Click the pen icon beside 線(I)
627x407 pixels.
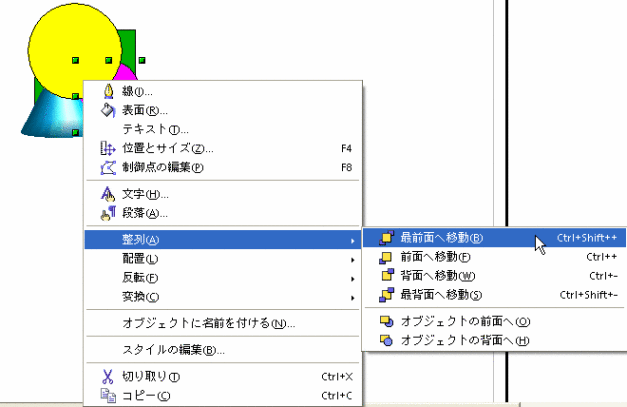(x=108, y=91)
